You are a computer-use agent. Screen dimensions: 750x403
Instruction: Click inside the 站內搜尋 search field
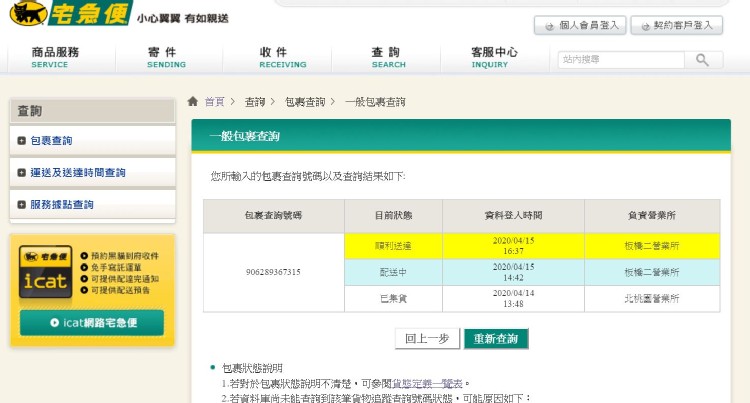coord(621,60)
